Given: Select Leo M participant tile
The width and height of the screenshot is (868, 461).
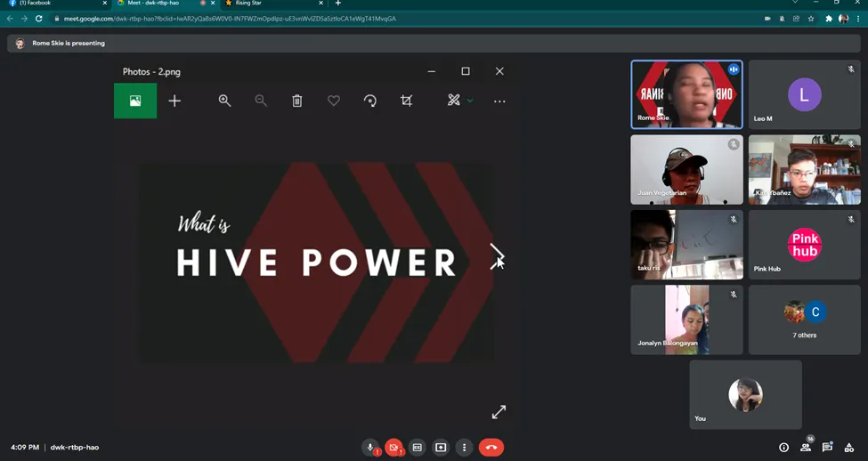Looking at the screenshot, I should pyautogui.click(x=804, y=94).
